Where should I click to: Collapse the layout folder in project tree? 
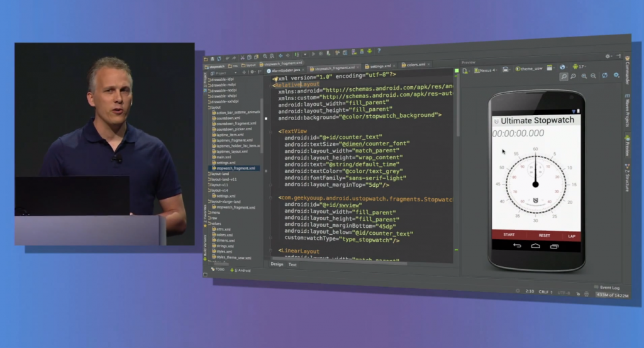tap(216, 107)
